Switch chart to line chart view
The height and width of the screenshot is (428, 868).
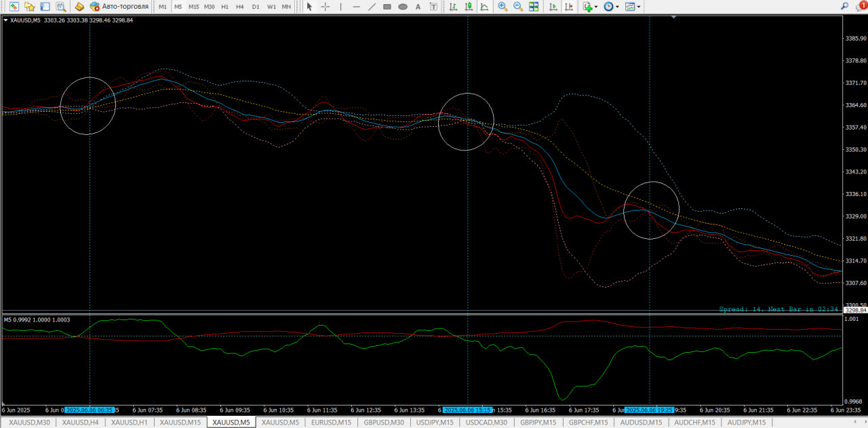click(484, 7)
